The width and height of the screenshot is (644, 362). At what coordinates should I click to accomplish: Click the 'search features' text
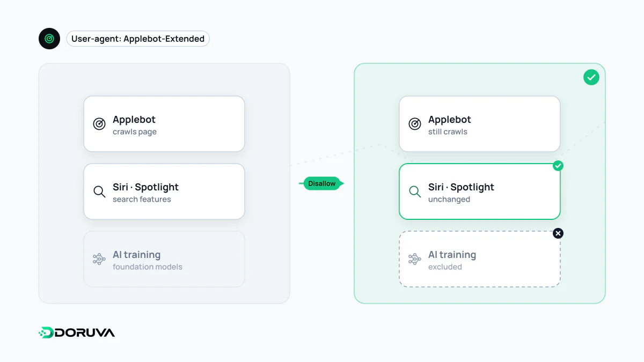142,200
